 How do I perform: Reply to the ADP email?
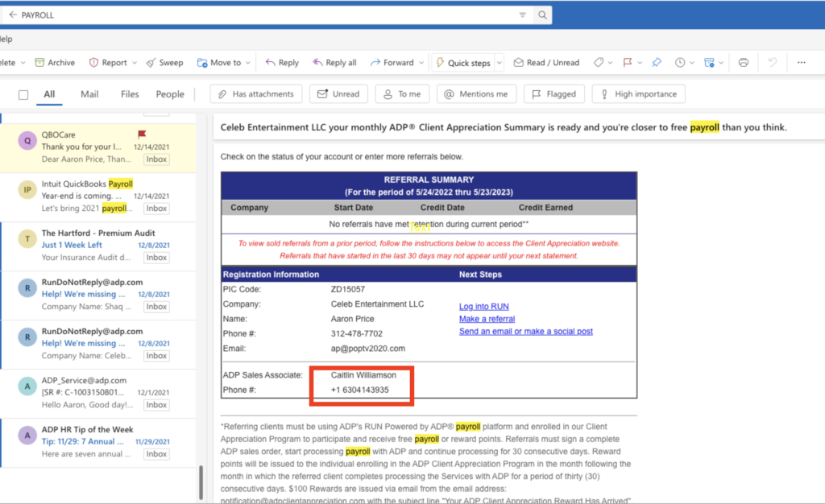pos(282,63)
